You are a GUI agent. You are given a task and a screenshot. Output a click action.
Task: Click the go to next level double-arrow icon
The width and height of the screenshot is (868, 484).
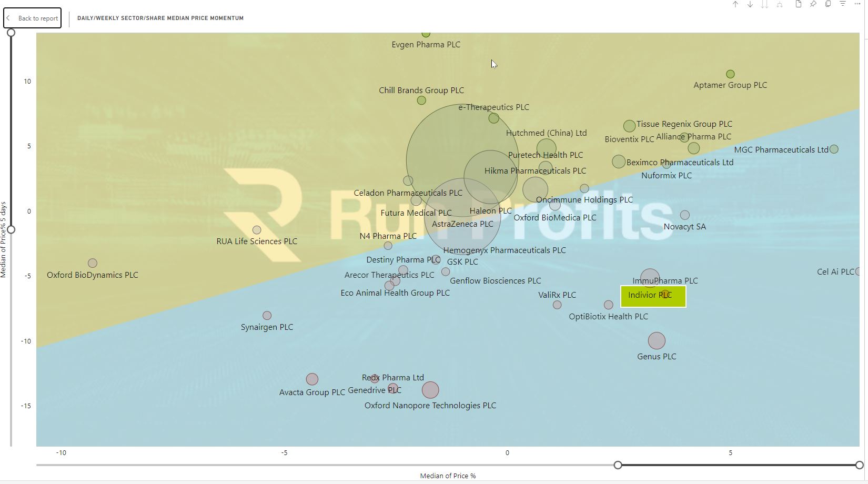[x=765, y=4]
